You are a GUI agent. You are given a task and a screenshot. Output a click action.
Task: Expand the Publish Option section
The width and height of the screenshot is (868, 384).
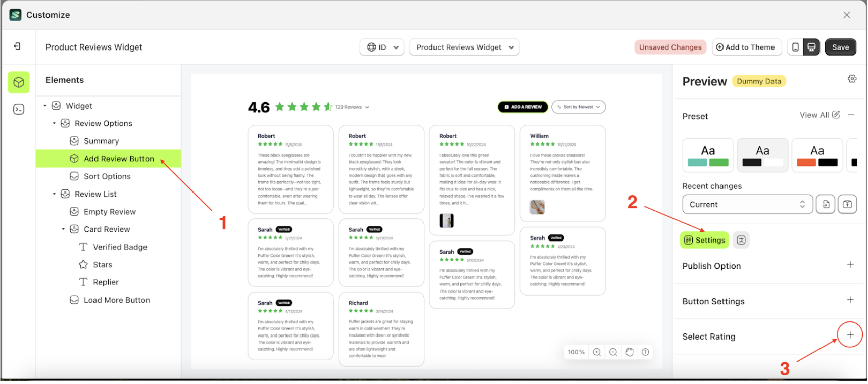point(850,265)
